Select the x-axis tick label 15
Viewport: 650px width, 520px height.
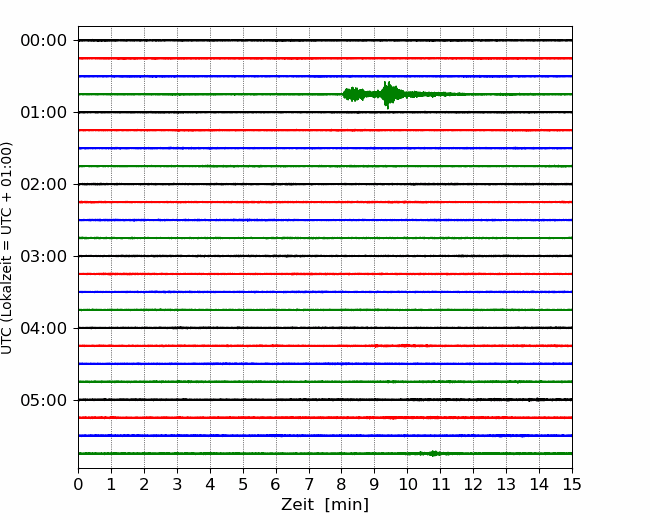(x=572, y=484)
